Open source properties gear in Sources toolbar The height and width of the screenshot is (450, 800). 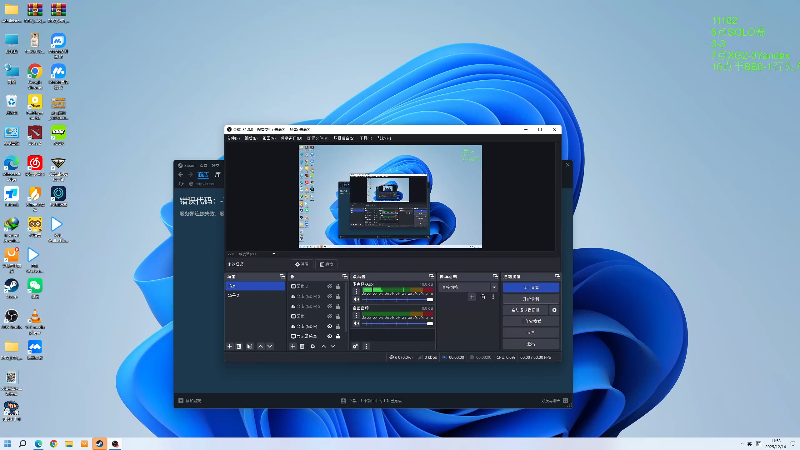313,346
